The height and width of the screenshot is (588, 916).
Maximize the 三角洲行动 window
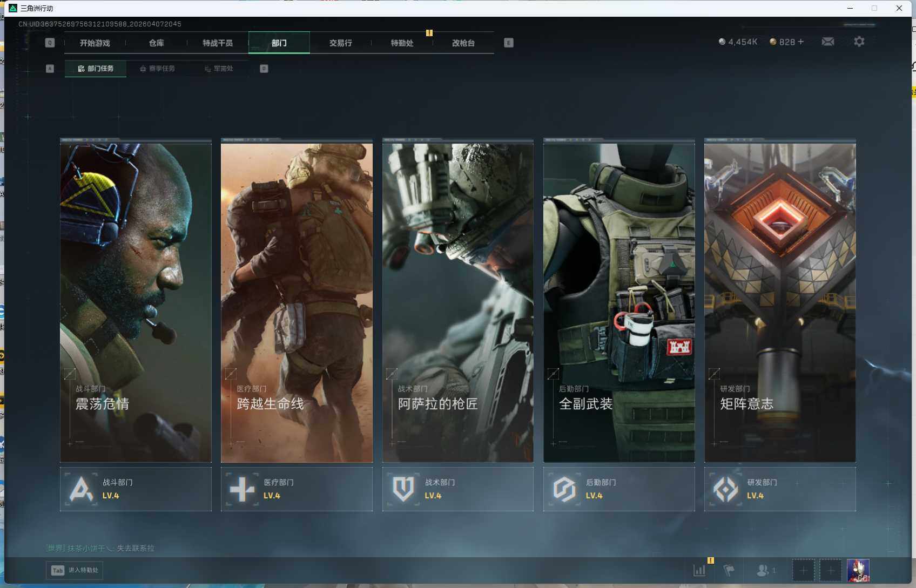pyautogui.click(x=874, y=8)
